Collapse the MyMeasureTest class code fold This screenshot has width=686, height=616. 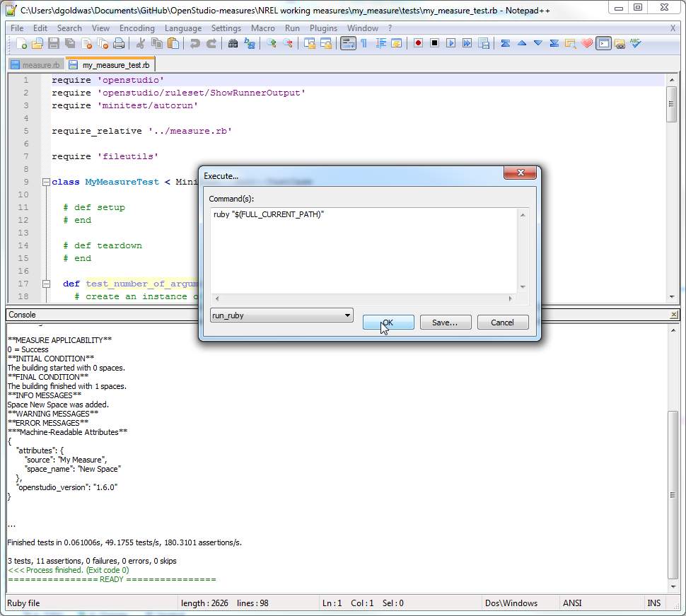[x=45, y=182]
